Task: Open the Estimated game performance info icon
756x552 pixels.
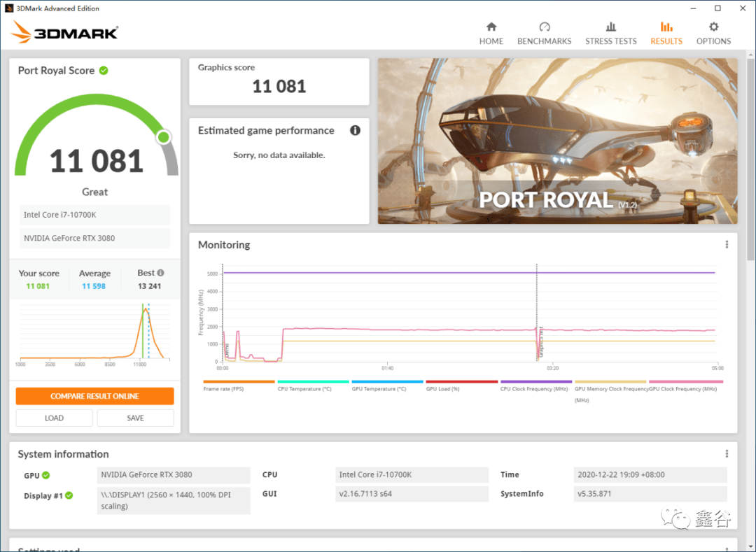Action: (355, 130)
